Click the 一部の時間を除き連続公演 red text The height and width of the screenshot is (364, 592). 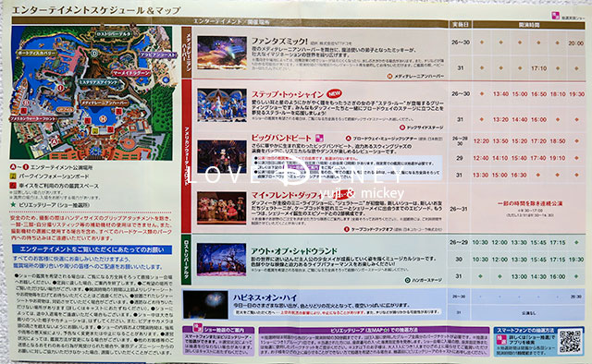(530, 203)
